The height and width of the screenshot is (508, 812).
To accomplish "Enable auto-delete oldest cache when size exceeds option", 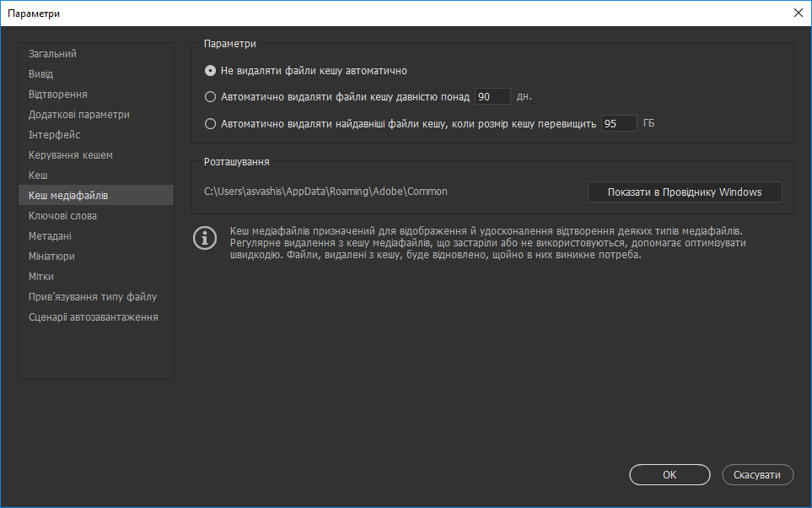I will pos(210,124).
